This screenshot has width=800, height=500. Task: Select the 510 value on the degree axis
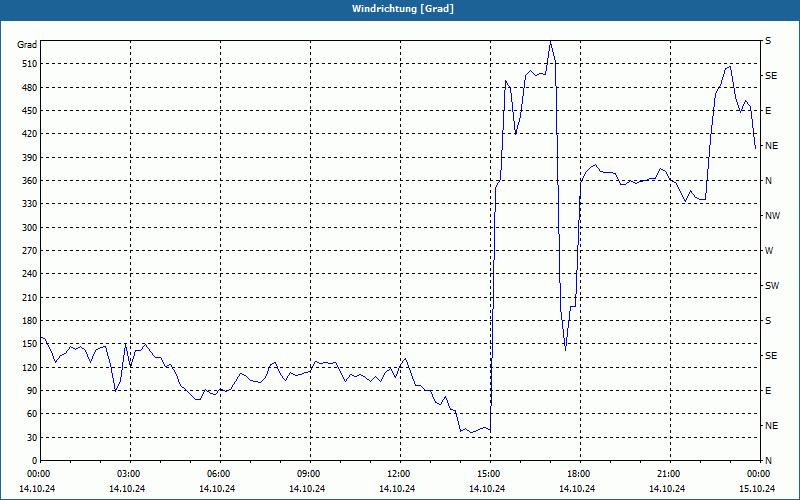30,64
